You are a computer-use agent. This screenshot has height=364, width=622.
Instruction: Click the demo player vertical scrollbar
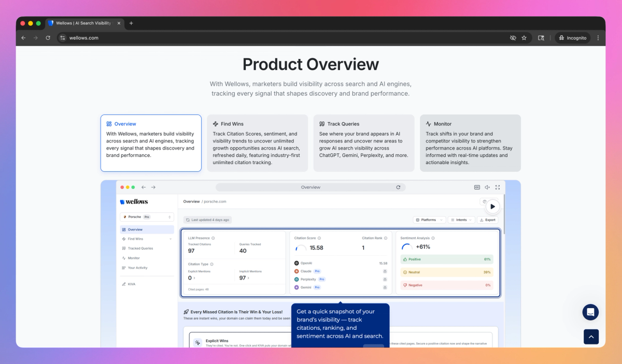pos(503,214)
